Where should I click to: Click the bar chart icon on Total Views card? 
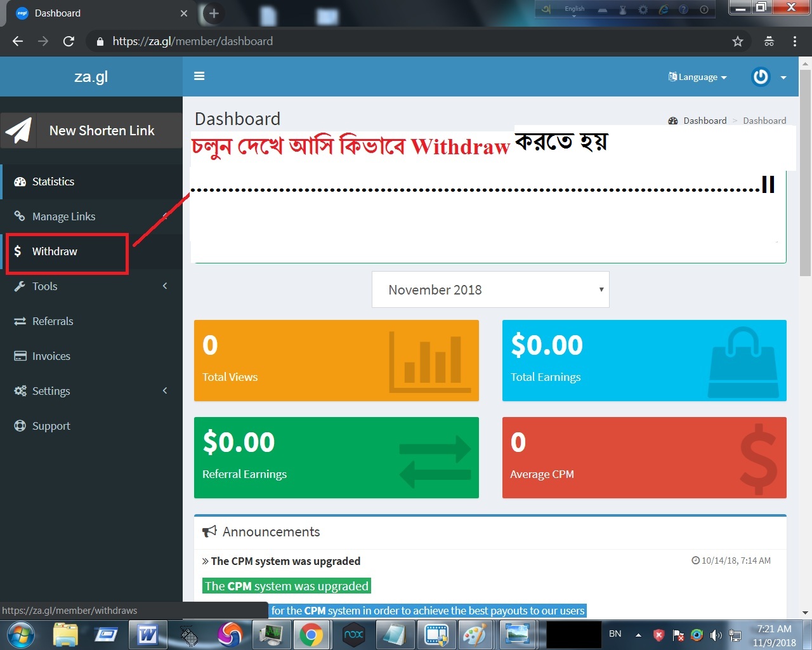point(430,361)
